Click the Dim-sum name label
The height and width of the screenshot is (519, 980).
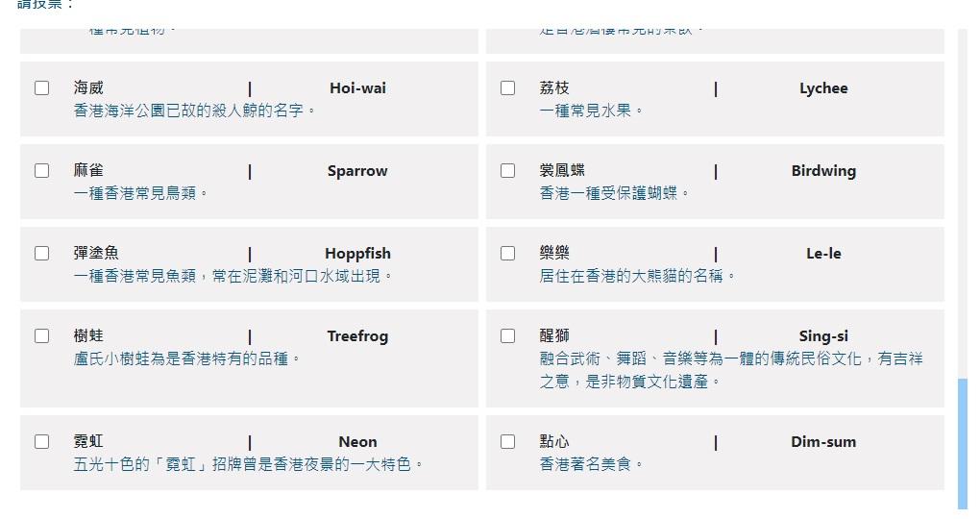[x=823, y=442]
